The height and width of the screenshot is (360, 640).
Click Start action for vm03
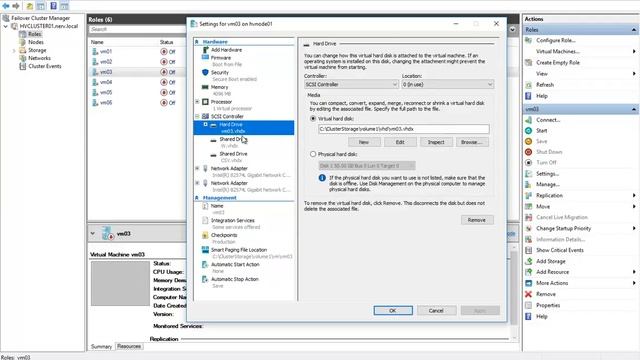tap(542, 131)
